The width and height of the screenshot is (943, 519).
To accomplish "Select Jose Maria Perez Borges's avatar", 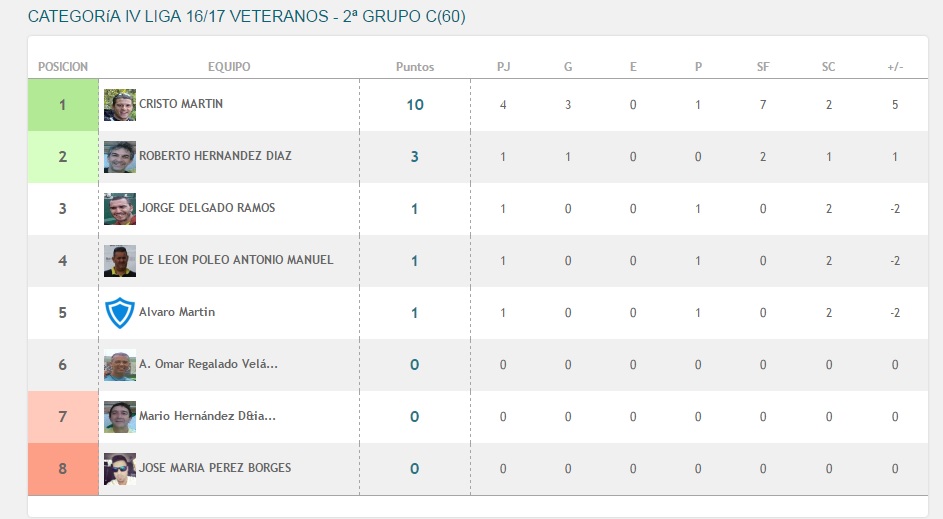I will (120, 468).
